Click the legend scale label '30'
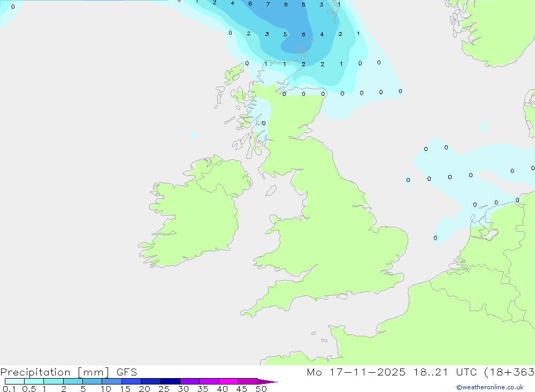The width and height of the screenshot is (535, 392). [x=183, y=389]
